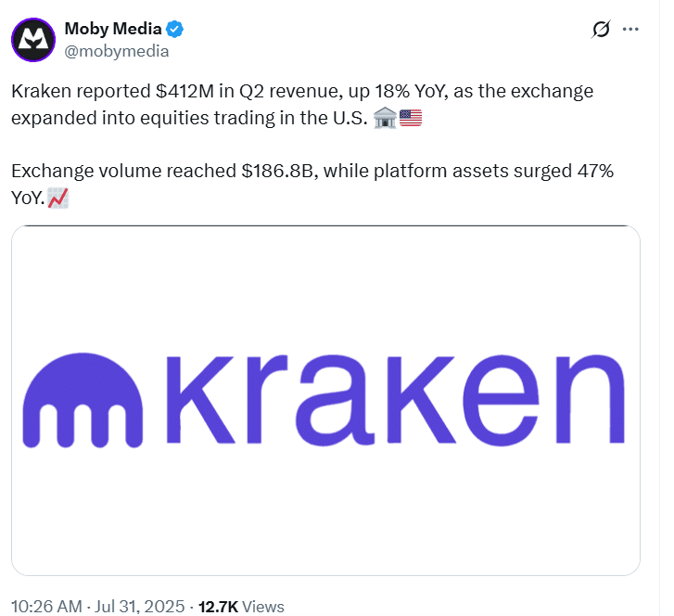Screen dimensions: 674x616
Task: Open the Moby Media display name link
Action: click(x=114, y=28)
